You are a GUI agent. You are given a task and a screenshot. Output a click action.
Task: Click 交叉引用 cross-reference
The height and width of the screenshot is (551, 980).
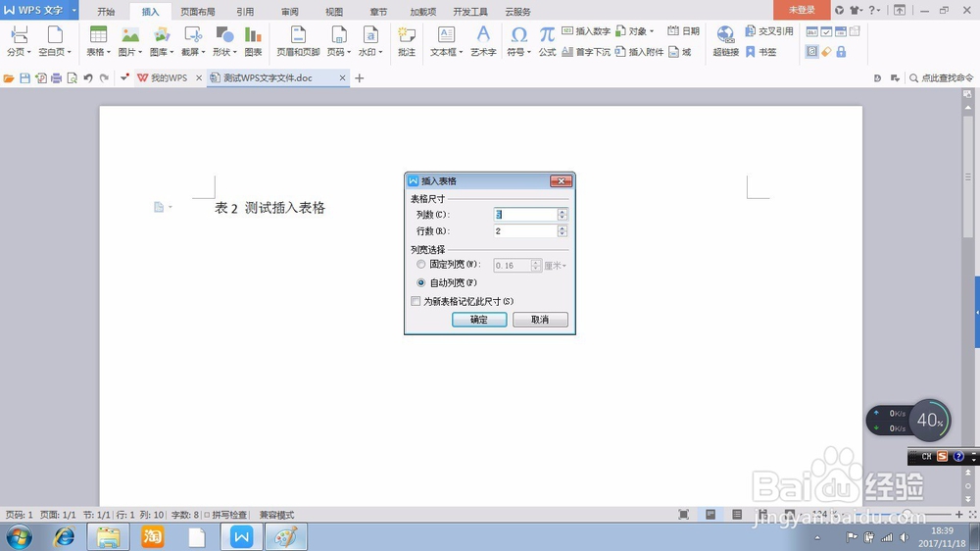pyautogui.click(x=769, y=30)
